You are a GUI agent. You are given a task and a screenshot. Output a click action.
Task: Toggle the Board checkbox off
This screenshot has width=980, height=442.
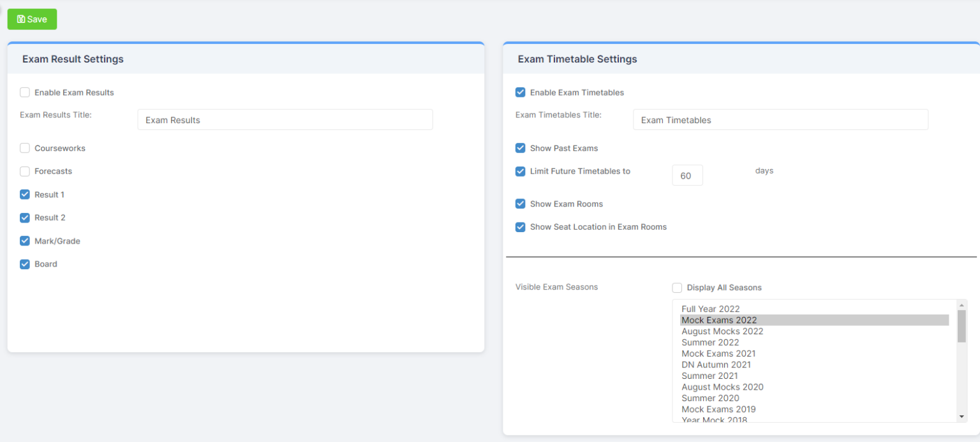point(24,263)
